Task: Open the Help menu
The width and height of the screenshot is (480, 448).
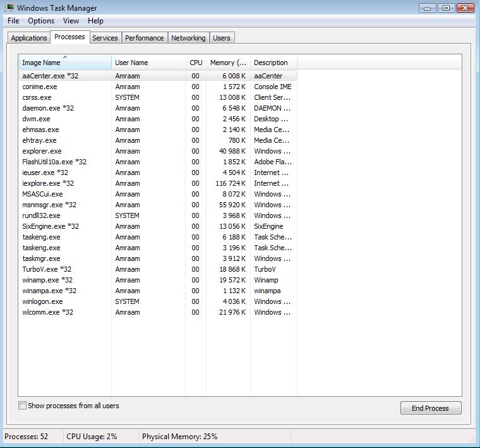Action: (x=95, y=21)
